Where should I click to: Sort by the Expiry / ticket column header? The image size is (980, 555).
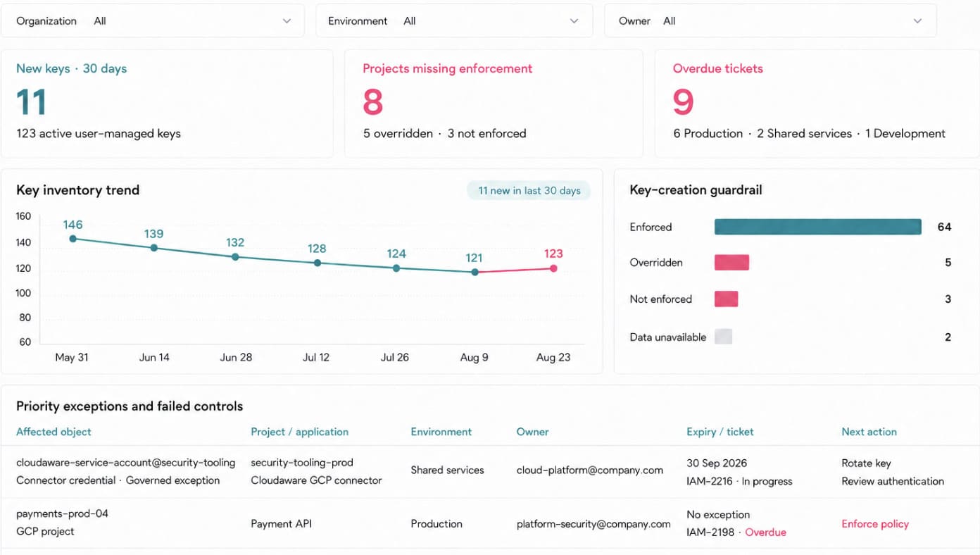[720, 432]
